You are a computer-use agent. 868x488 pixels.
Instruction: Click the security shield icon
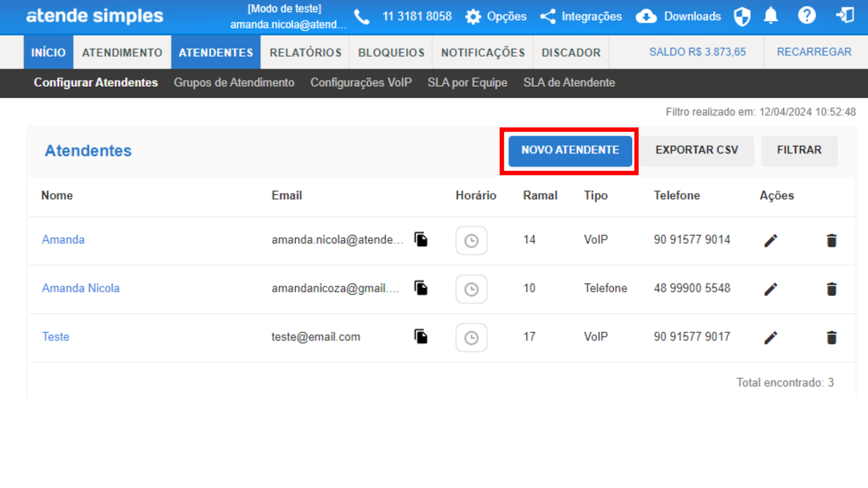[x=742, y=16]
